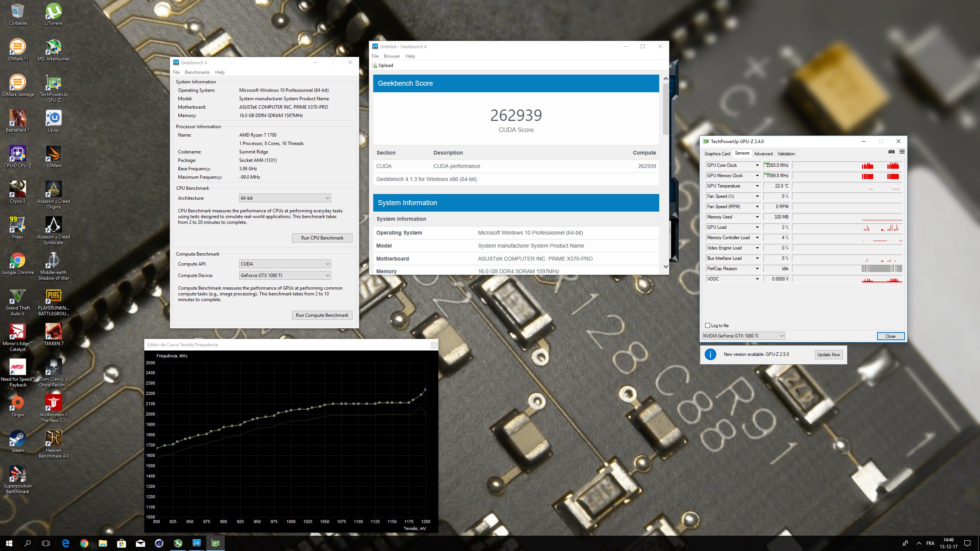
Task: Click the GPU Core Clock 2265.0 MHz value
Action: pyautogui.click(x=776, y=165)
